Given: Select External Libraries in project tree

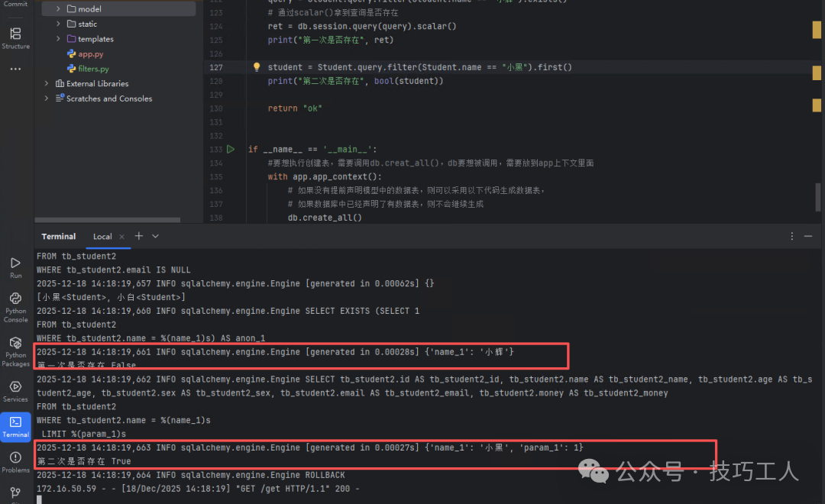Looking at the screenshot, I should tap(92, 83).
